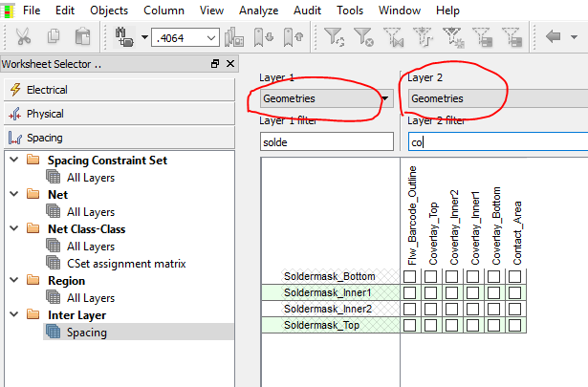The width and height of the screenshot is (588, 387).
Task: Toggle Soldermask_Inner1 Flw_Barcode_Outline checkbox
Action: [x=410, y=292]
